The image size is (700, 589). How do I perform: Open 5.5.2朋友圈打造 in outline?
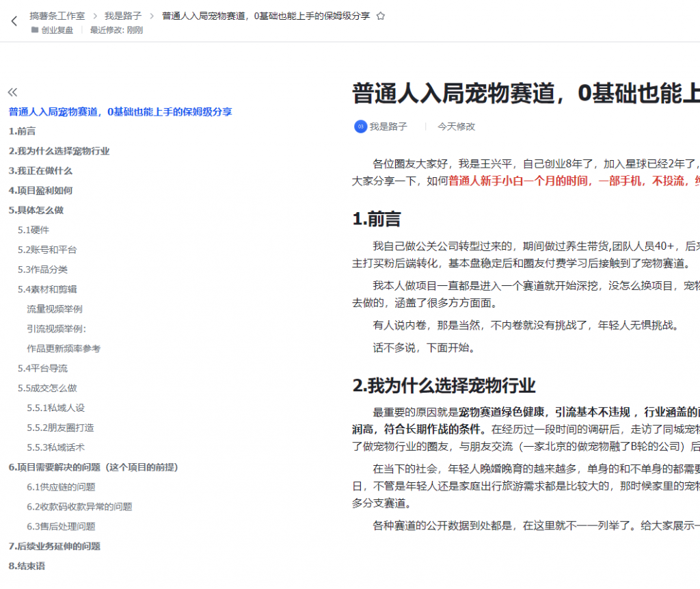click(x=61, y=428)
